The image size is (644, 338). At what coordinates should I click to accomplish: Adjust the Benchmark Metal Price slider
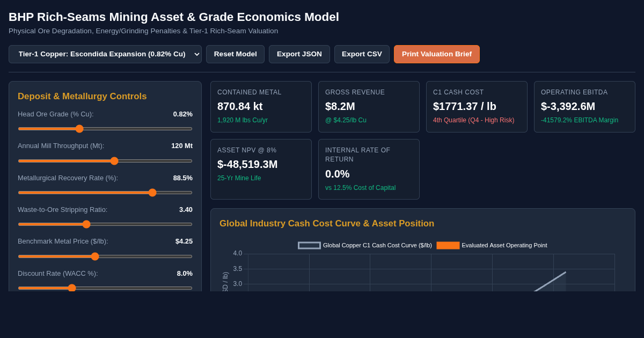(105, 256)
